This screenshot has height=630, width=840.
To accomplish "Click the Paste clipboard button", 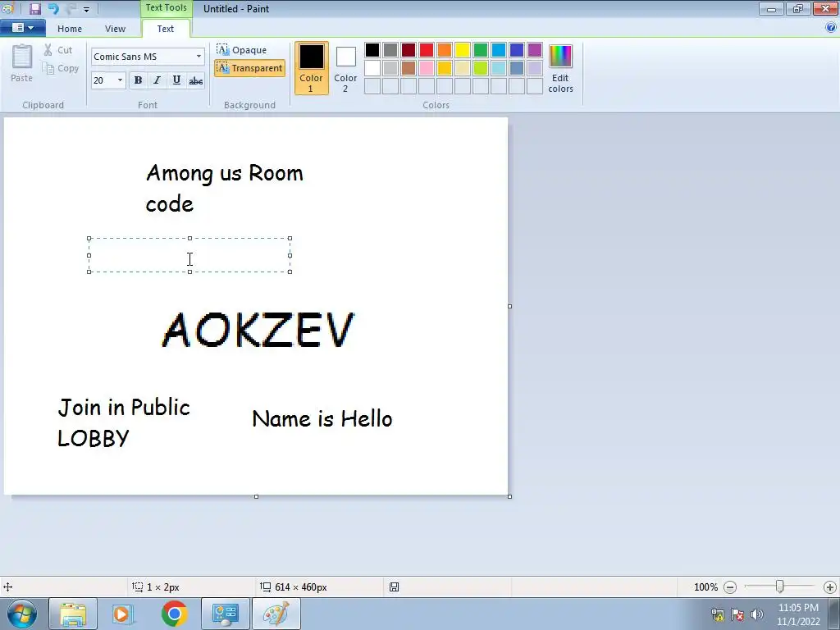I will (22, 63).
